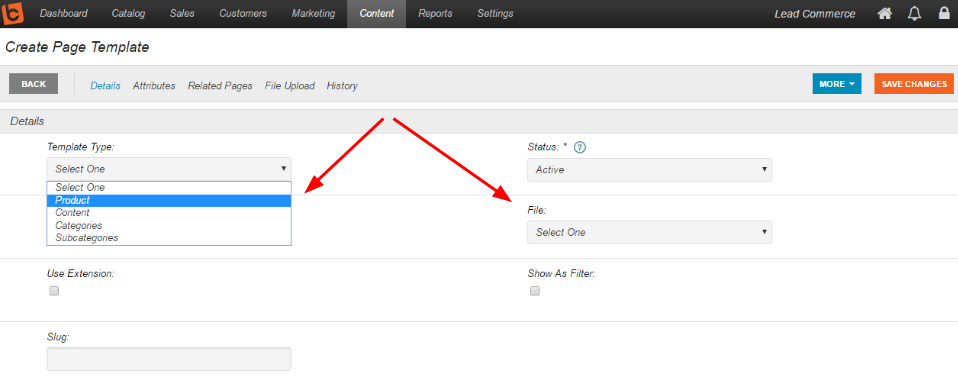Click the Lead Commerce orange logo icon
The image size is (958, 383).
point(13,13)
